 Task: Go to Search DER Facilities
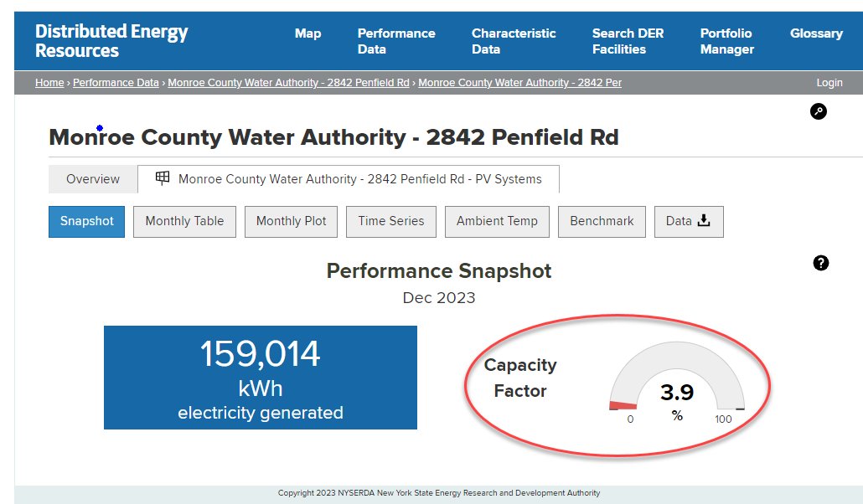click(628, 41)
